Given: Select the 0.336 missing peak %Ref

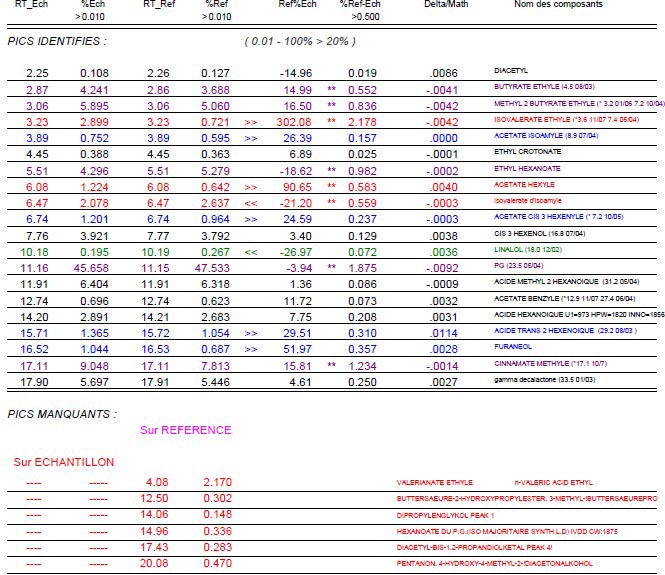Looking at the screenshot, I should tap(217, 531).
